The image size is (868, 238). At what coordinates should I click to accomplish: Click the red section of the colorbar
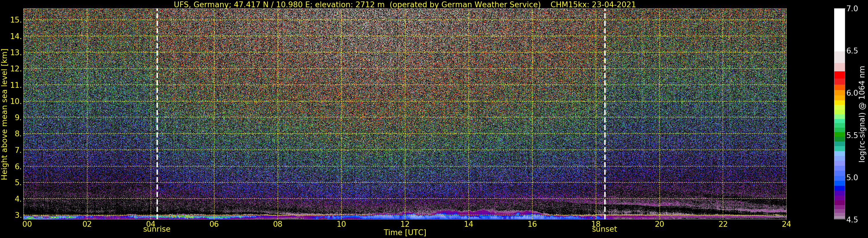pyautogui.click(x=839, y=78)
